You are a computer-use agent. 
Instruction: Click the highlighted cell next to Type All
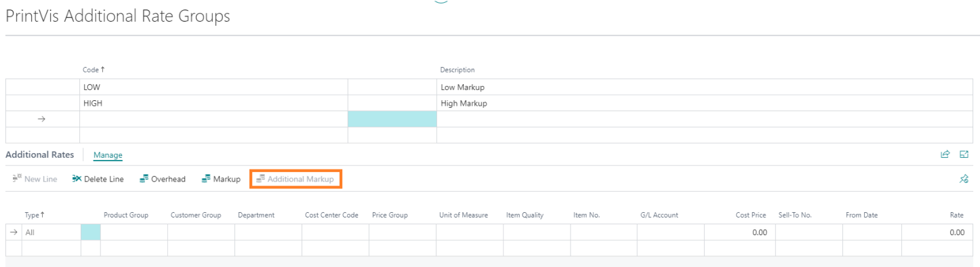pos(91,232)
